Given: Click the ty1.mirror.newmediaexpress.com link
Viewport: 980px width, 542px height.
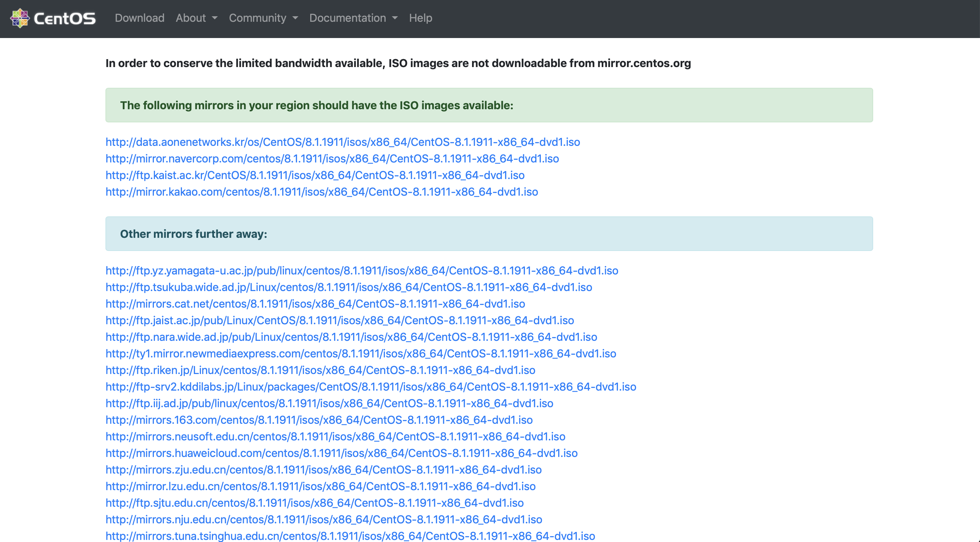Looking at the screenshot, I should tap(360, 354).
